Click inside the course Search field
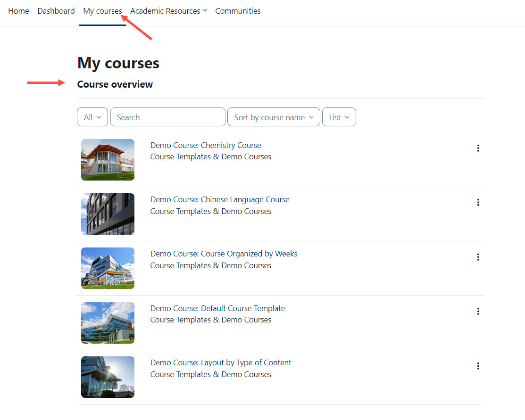This screenshot has width=525, height=420. [167, 117]
